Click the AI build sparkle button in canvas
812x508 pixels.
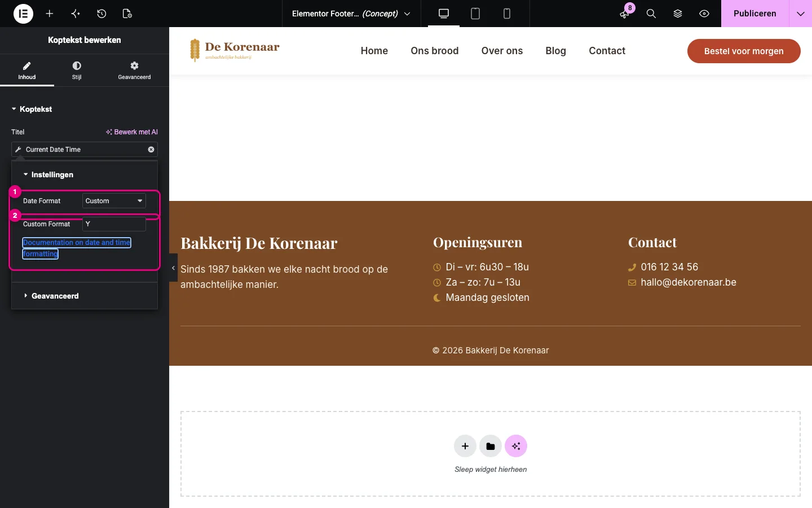[516, 446]
